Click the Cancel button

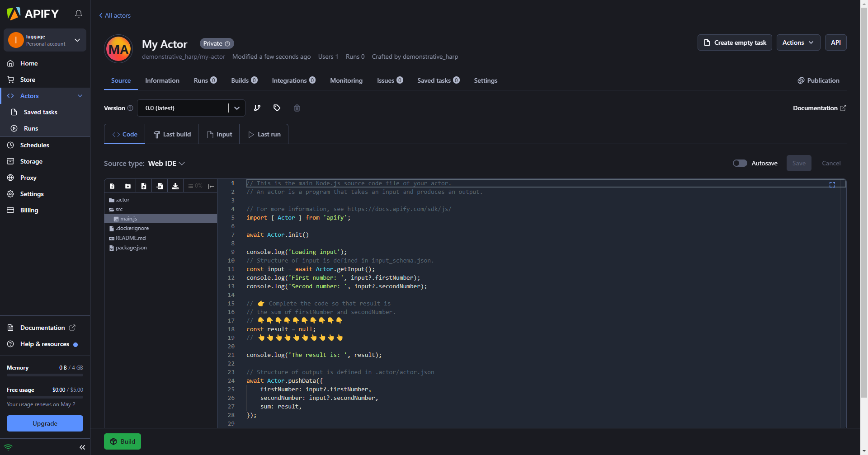831,163
